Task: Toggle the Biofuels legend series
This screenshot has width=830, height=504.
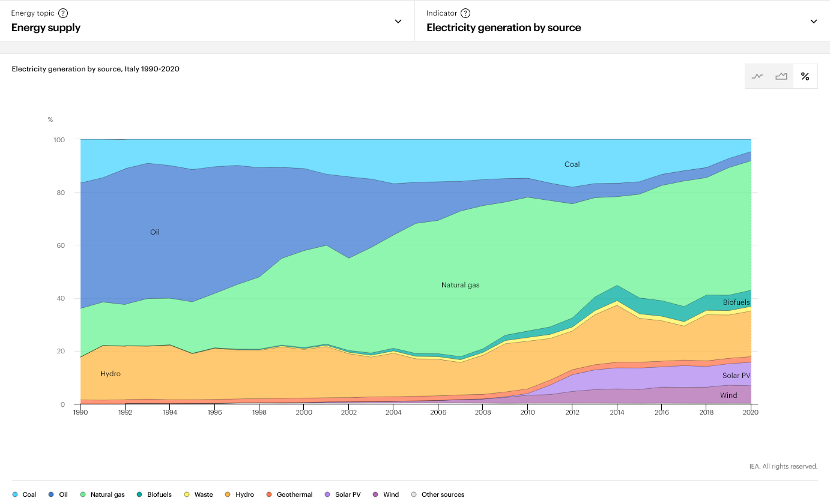Action: tap(154, 494)
